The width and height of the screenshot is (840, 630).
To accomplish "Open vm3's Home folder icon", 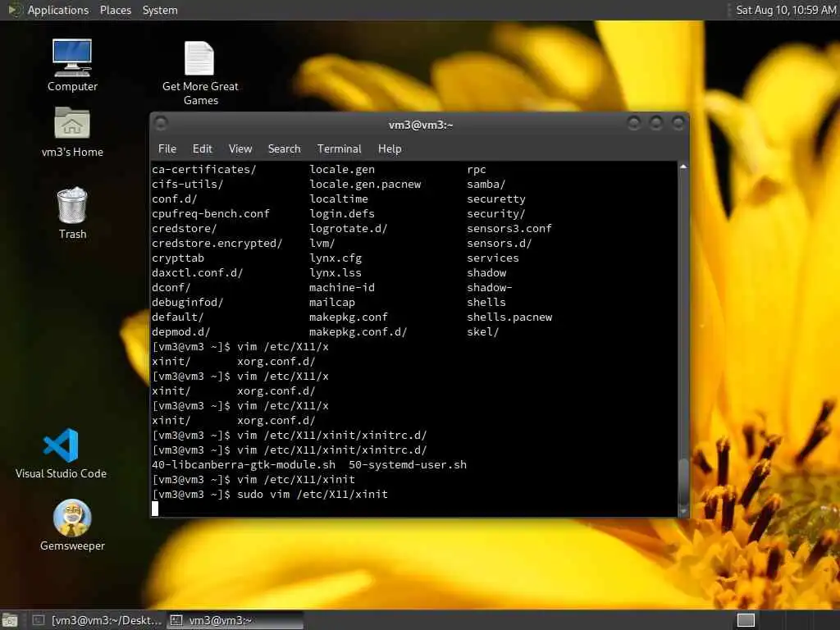I will [x=72, y=132].
